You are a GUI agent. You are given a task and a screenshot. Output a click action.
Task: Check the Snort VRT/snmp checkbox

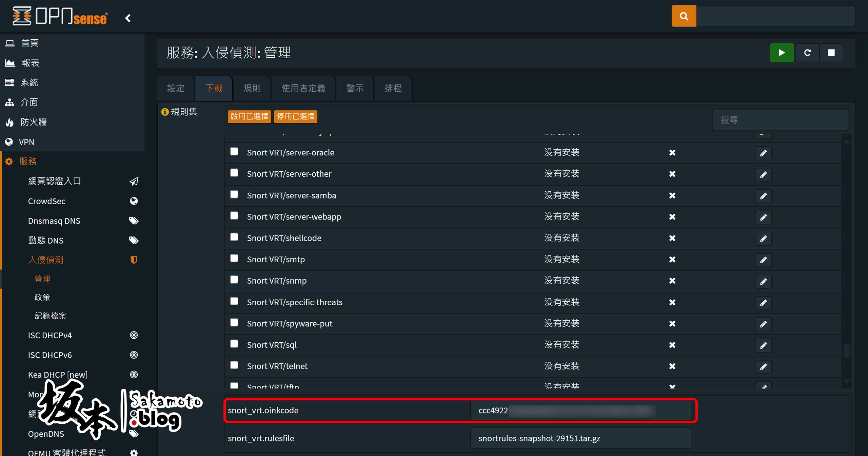pyautogui.click(x=234, y=280)
